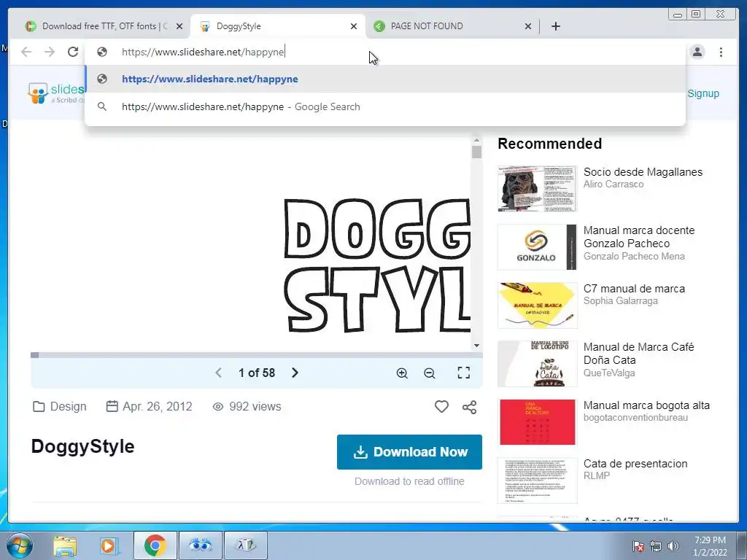
Task: Click author name Aliro Carrasco
Action: coord(613,184)
